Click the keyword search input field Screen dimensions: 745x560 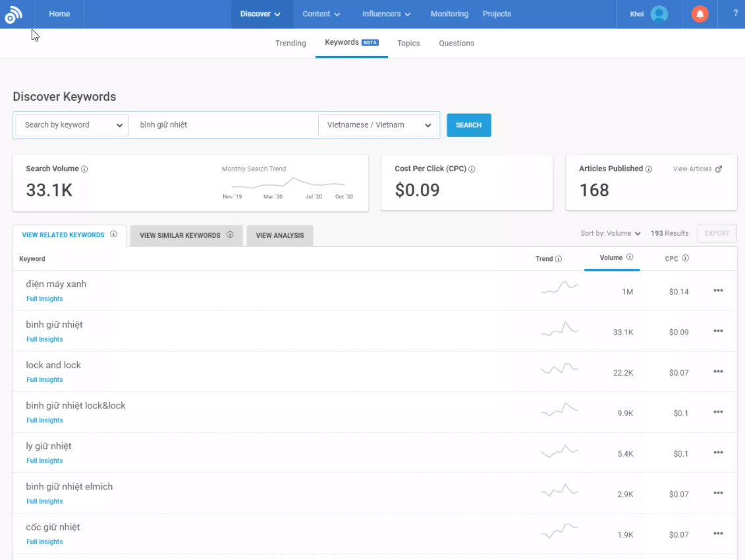click(x=224, y=125)
